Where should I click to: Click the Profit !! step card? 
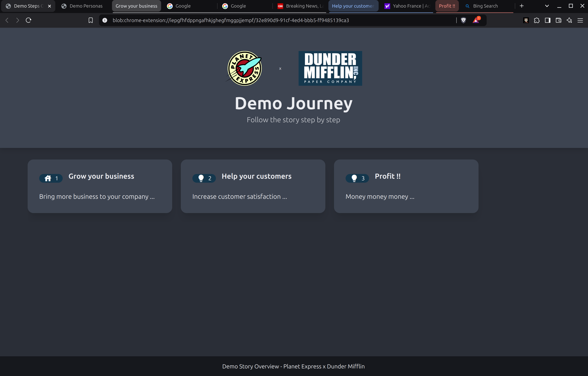tap(406, 186)
